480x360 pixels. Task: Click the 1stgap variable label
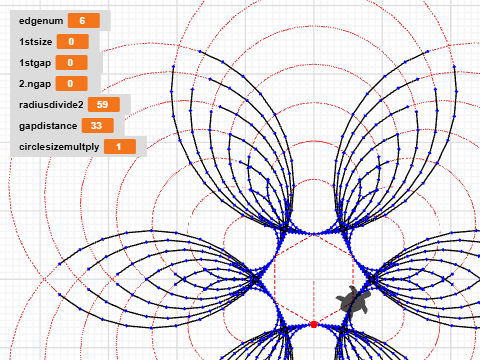coord(35,63)
